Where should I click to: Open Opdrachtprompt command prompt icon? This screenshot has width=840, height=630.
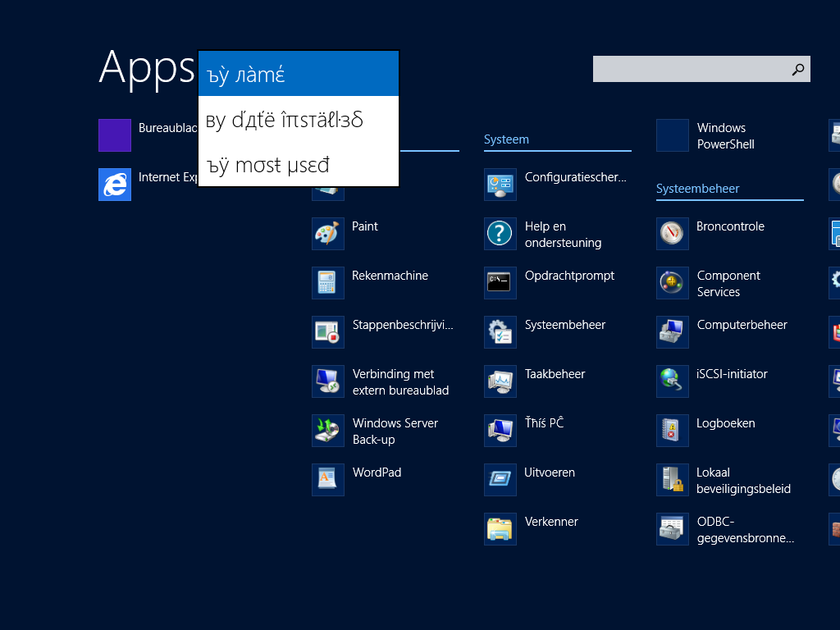tap(500, 283)
